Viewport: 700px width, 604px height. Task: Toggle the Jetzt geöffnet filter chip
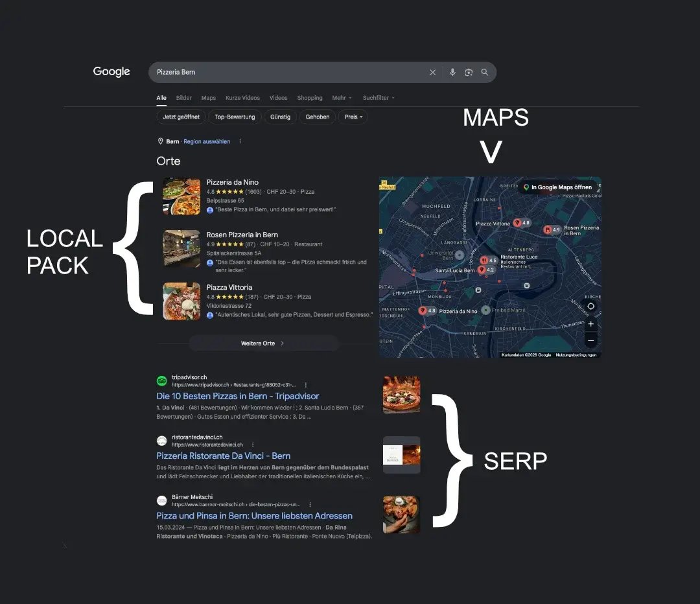181,117
